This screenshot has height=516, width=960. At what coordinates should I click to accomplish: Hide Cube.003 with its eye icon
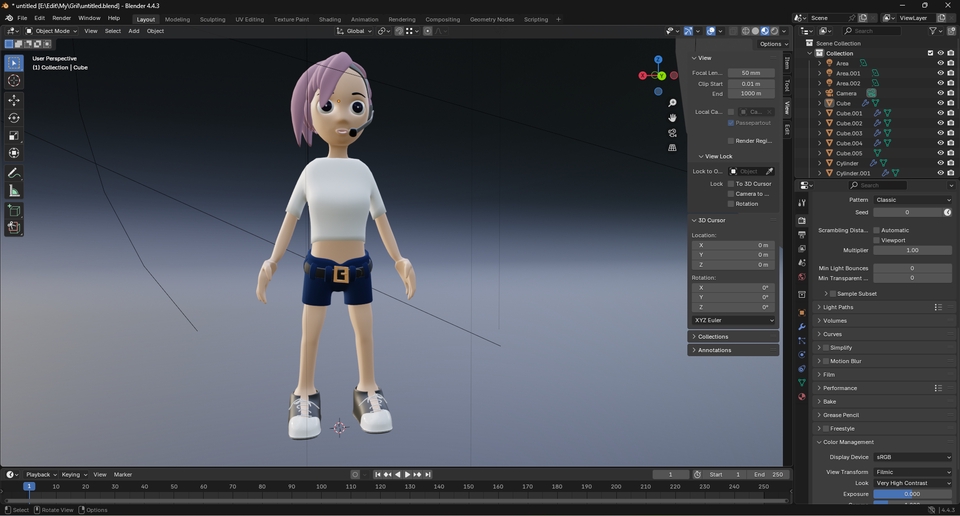[940, 133]
